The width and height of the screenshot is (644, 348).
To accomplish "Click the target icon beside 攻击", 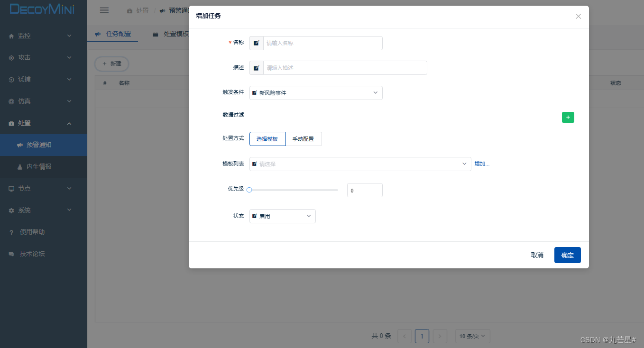I will point(11,58).
